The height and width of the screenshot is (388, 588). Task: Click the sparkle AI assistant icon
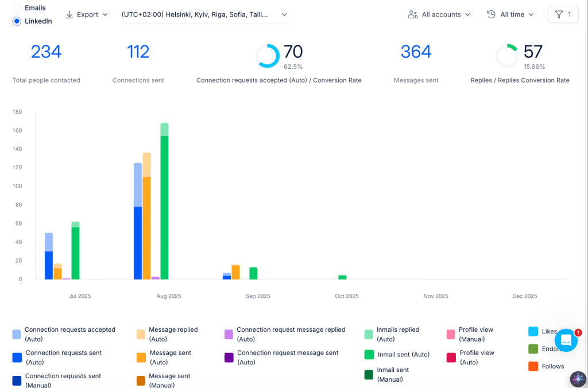(578, 379)
